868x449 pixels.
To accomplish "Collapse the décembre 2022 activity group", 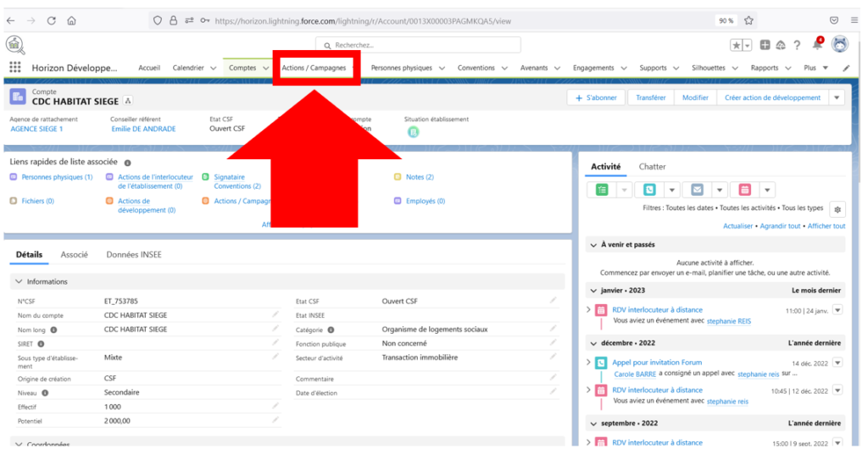I will point(593,343).
